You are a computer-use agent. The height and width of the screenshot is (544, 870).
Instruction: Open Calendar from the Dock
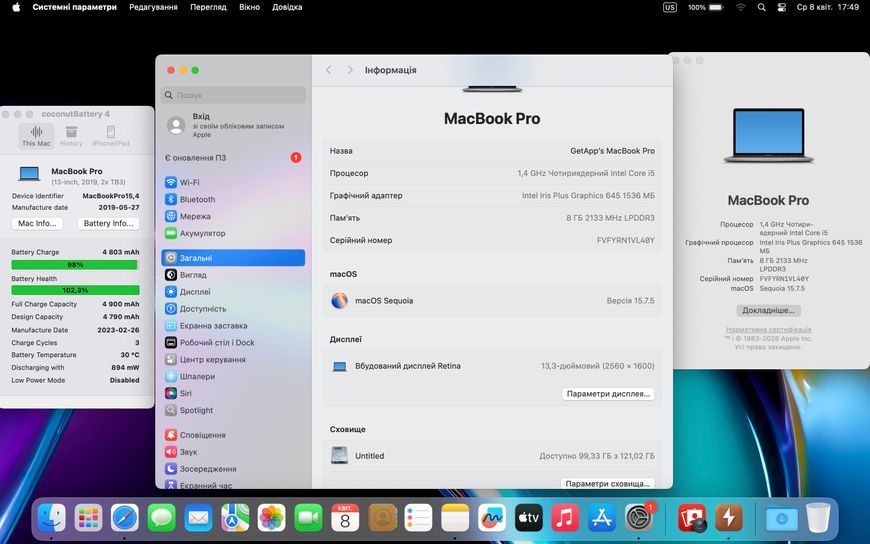(345, 518)
